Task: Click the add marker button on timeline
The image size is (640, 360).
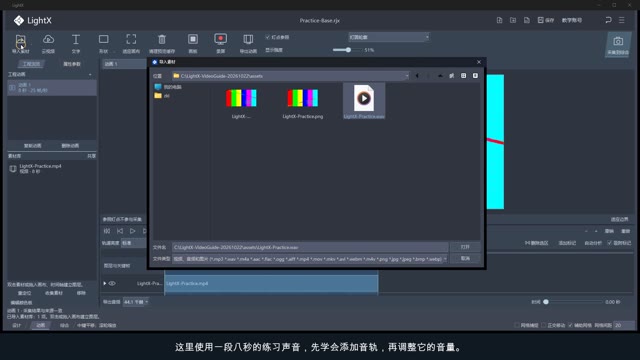Action: click(567, 243)
